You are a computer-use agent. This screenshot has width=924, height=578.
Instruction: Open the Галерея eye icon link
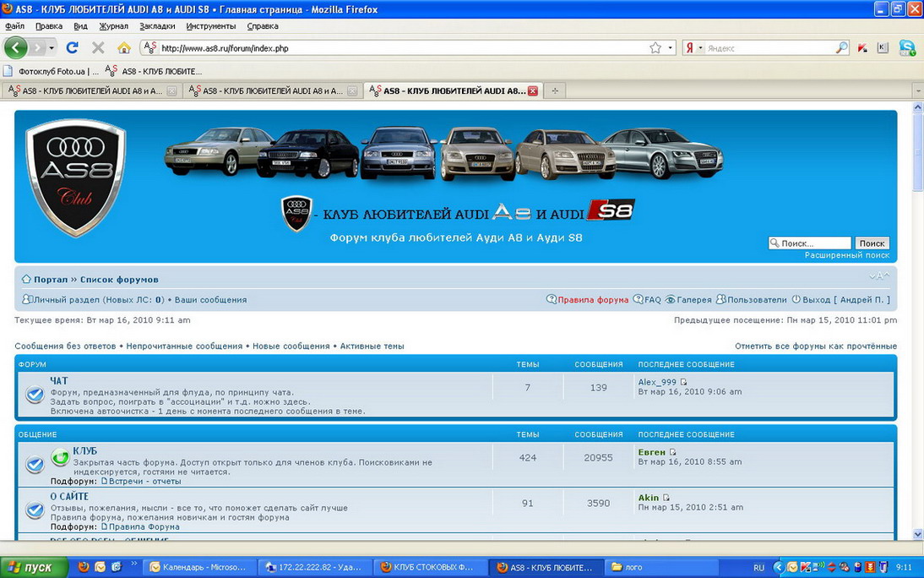(x=670, y=300)
